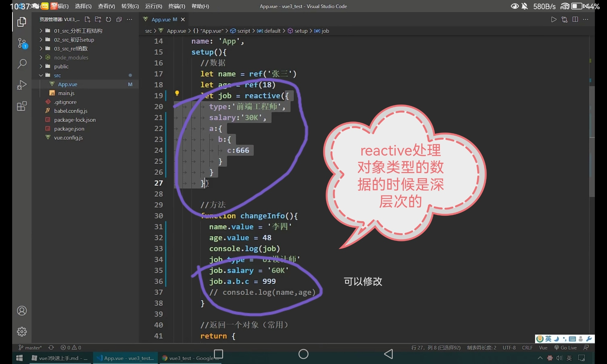Expand the public folder
607x364 pixels.
pos(61,66)
